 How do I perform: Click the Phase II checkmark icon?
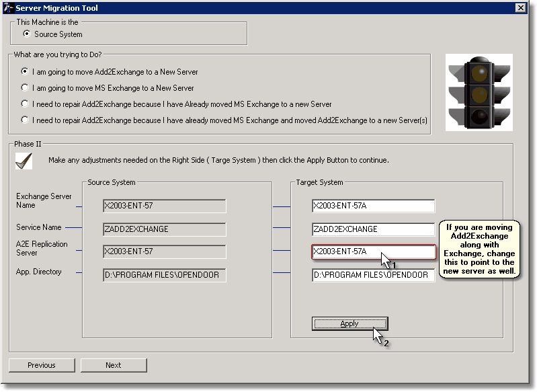click(24, 161)
